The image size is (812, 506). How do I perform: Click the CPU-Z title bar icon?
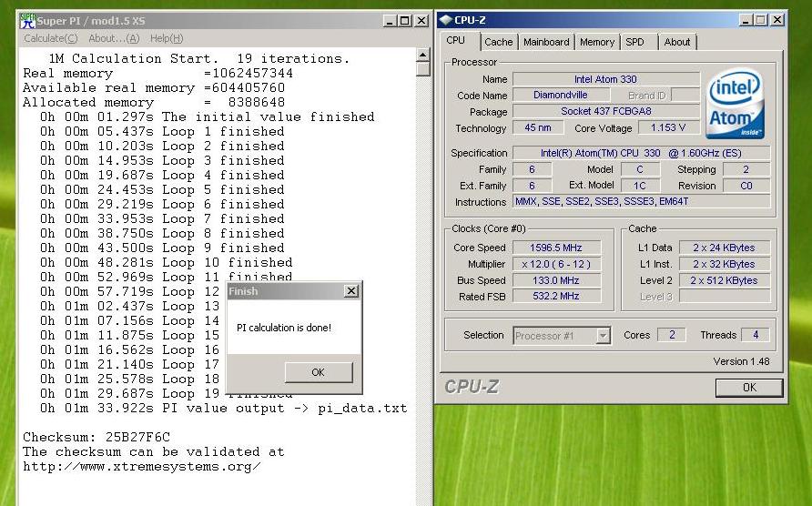click(x=445, y=20)
